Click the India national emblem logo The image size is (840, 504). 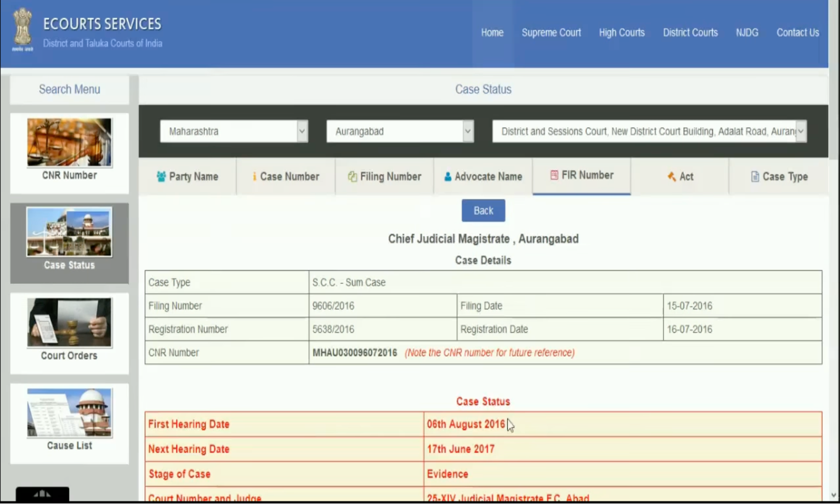click(22, 29)
